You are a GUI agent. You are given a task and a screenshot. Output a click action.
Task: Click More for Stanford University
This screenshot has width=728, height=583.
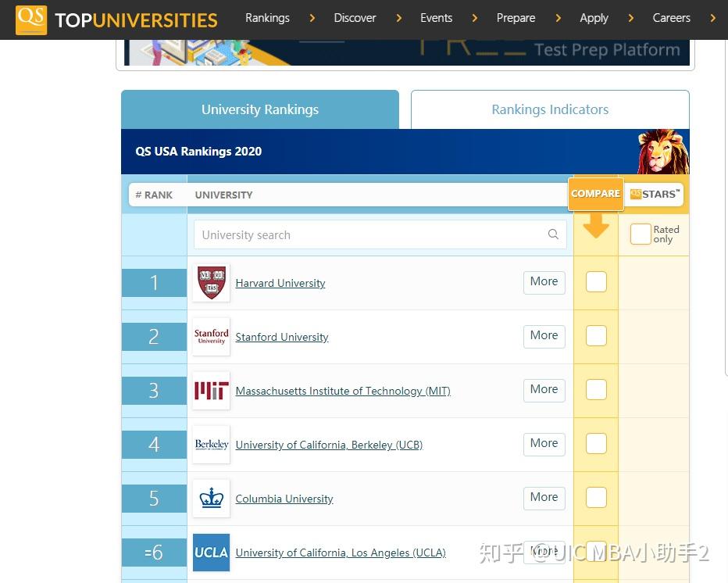point(544,336)
